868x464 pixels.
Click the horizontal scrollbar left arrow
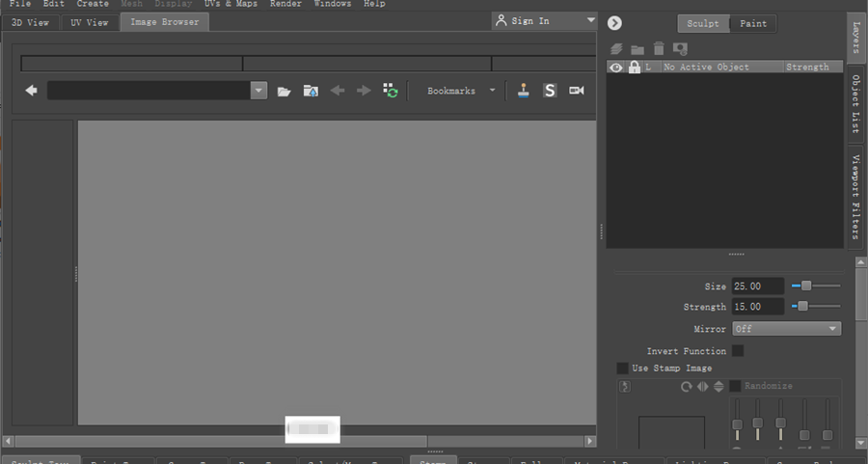pos(8,441)
